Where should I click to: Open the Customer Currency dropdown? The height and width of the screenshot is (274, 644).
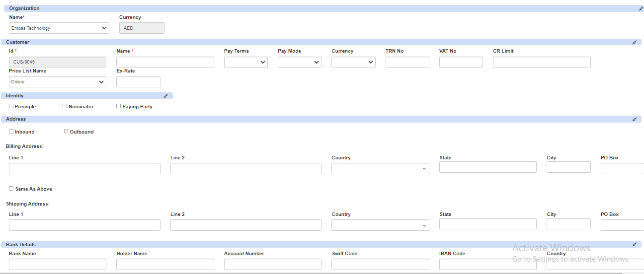[353, 62]
